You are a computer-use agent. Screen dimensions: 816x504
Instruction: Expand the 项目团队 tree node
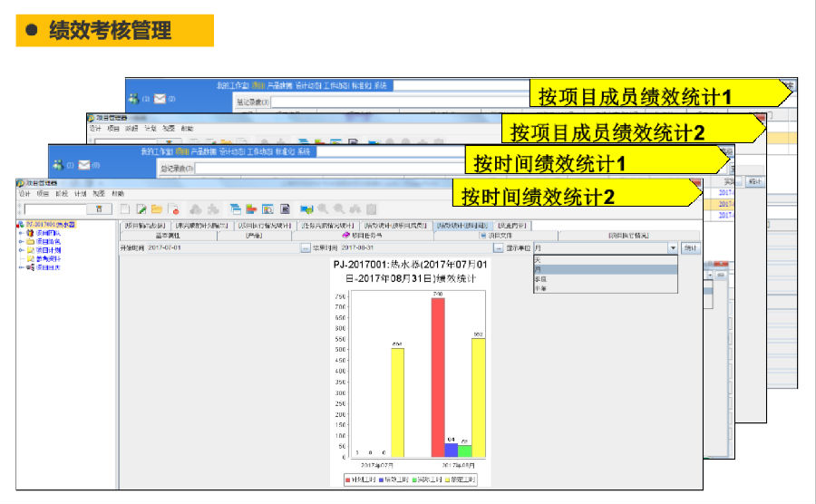coord(22,233)
